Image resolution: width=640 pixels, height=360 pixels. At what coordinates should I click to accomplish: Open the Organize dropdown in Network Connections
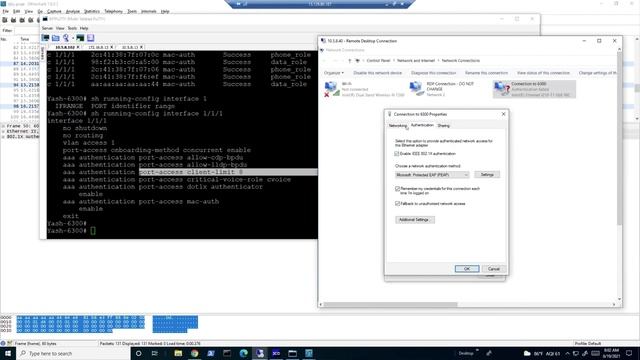point(334,73)
